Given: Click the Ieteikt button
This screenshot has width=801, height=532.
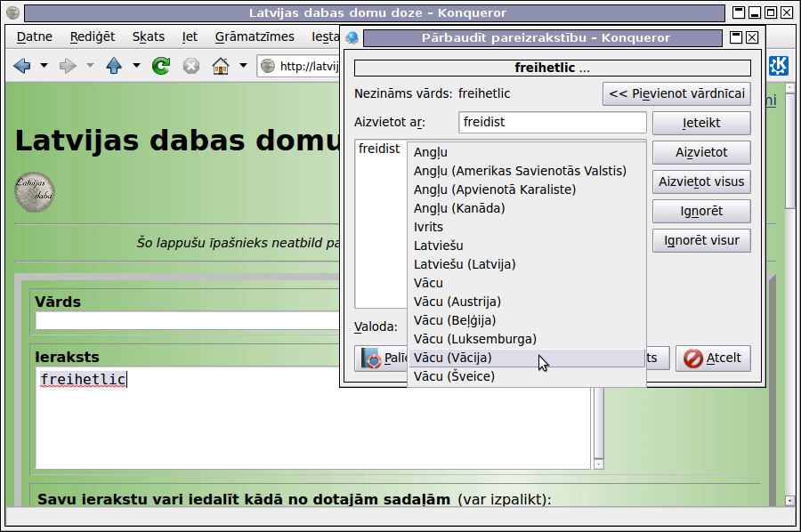Looking at the screenshot, I should pos(701,123).
